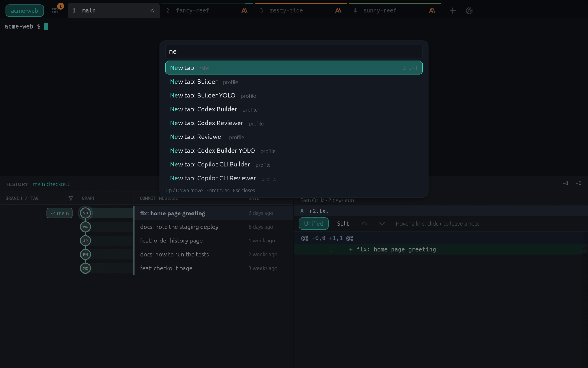This screenshot has width=588, height=368.
Task: Click the Anthropic logo on sunny-reef tab
Action: pyautogui.click(x=432, y=11)
